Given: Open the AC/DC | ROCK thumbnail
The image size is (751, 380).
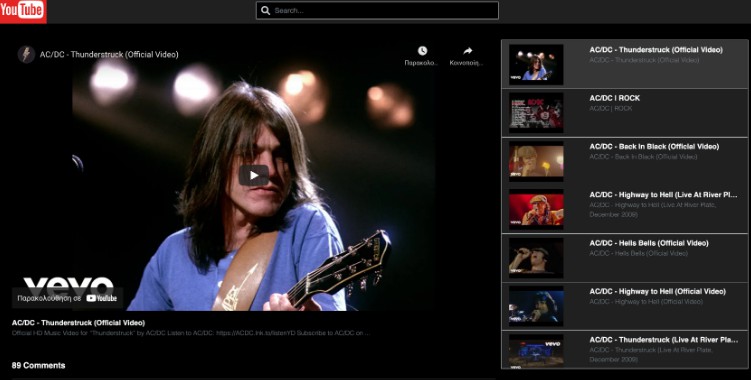Looking at the screenshot, I should click(x=536, y=113).
